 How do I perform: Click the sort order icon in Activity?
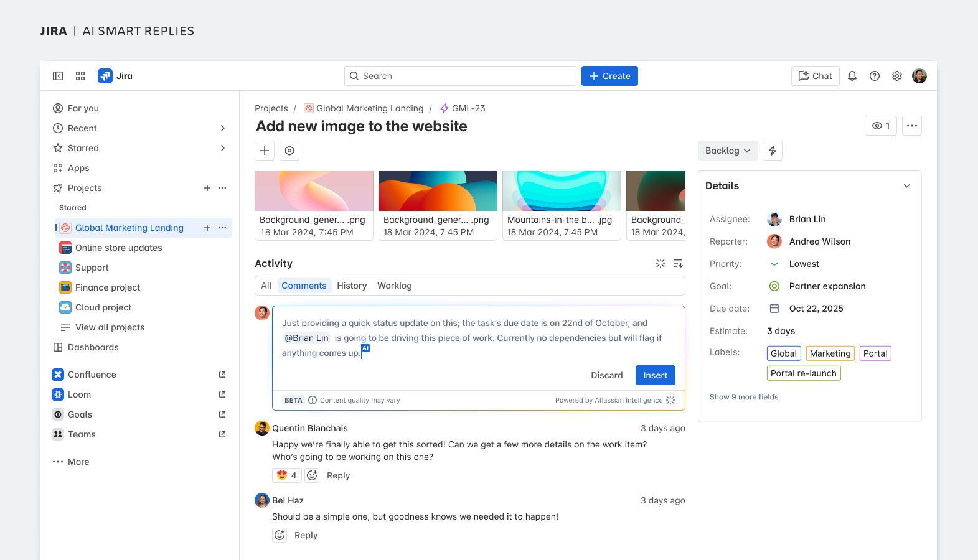pos(678,263)
